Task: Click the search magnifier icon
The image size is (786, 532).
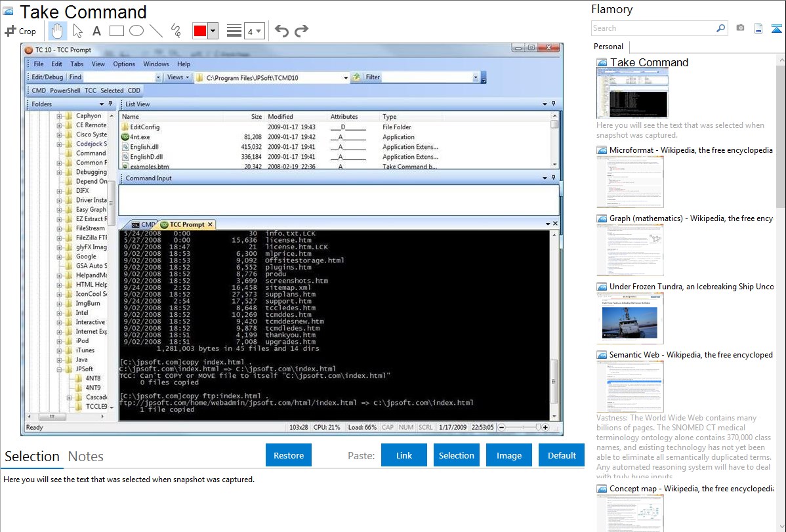Action: (x=720, y=28)
